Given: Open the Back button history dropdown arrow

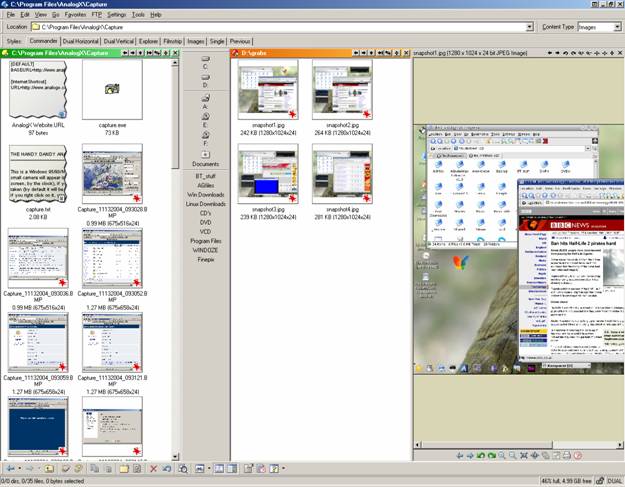Looking at the screenshot, I should 20,468.
